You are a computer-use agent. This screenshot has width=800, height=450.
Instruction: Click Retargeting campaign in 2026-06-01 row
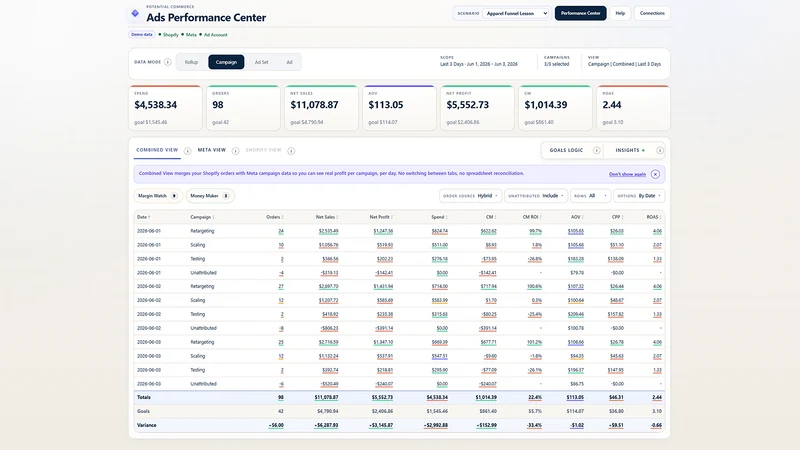[x=202, y=231]
